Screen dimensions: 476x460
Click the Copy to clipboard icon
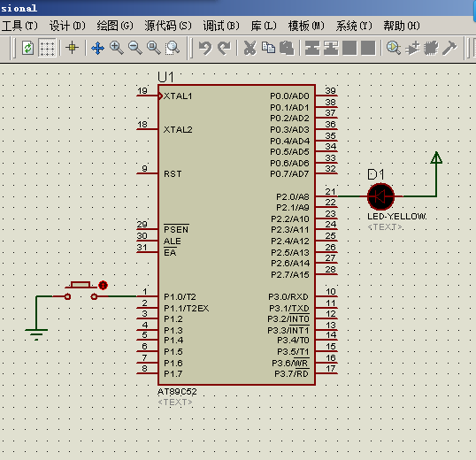tap(268, 48)
